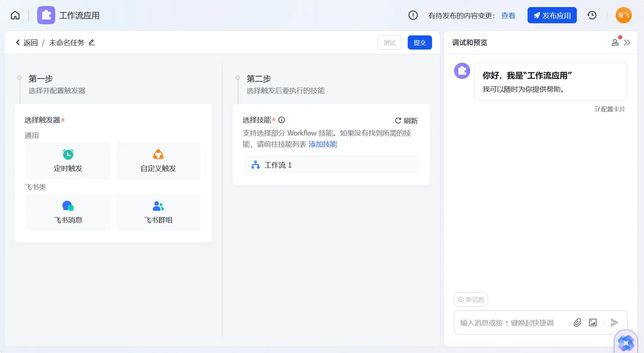
Task: Open the orange user avatar
Action: coord(624,15)
